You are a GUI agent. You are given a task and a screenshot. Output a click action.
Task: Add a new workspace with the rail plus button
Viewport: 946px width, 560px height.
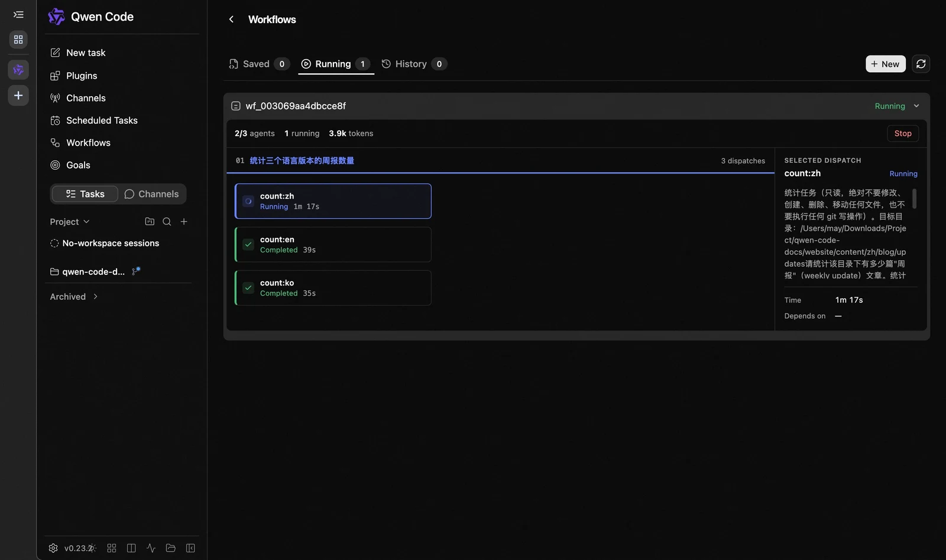(18, 96)
